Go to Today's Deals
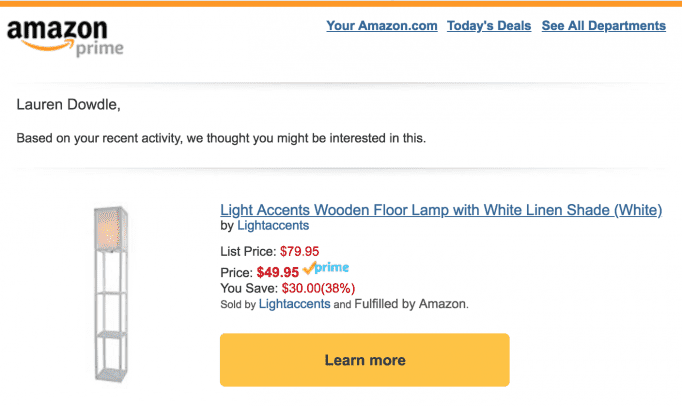The image size is (682, 406). tap(489, 26)
